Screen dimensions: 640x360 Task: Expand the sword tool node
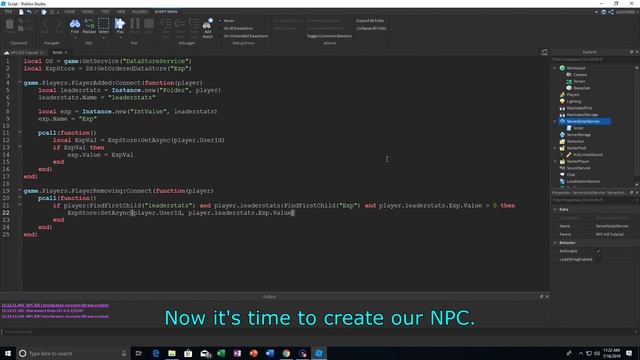(x=562, y=155)
